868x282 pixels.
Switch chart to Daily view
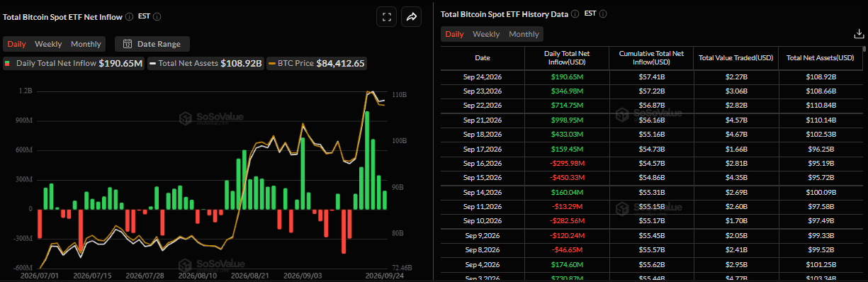tap(17, 44)
